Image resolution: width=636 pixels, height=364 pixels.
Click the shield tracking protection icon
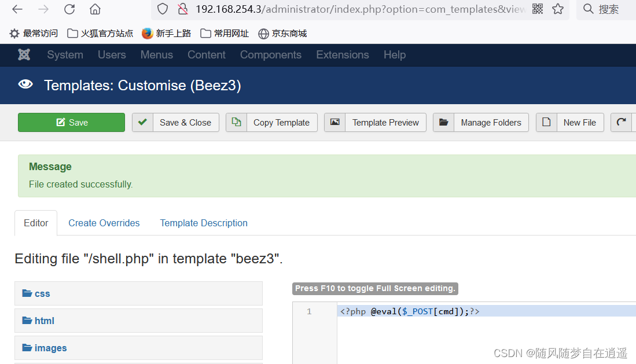tap(163, 9)
